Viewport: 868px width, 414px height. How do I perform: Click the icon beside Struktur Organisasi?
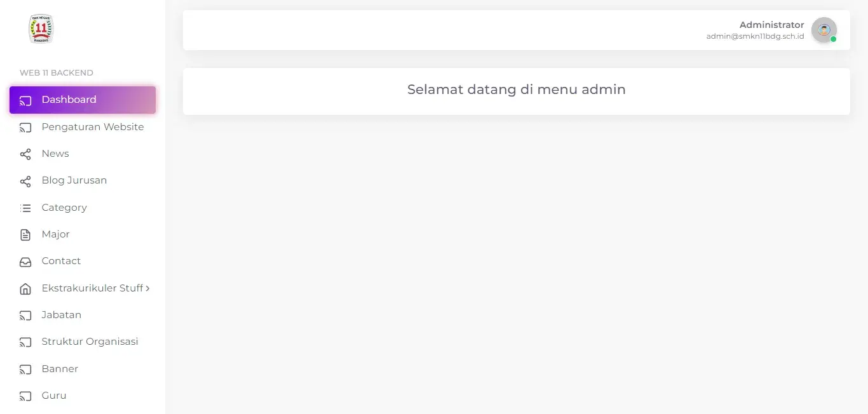tap(25, 342)
